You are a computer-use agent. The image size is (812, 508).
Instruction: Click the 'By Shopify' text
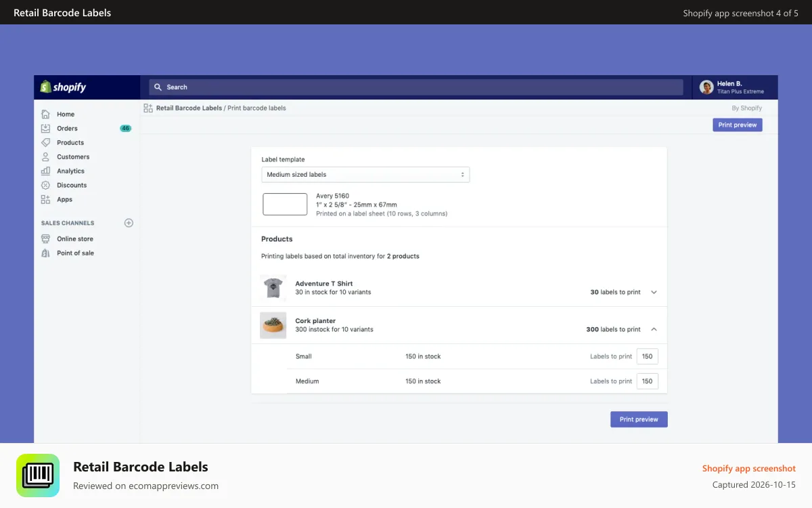coord(747,108)
